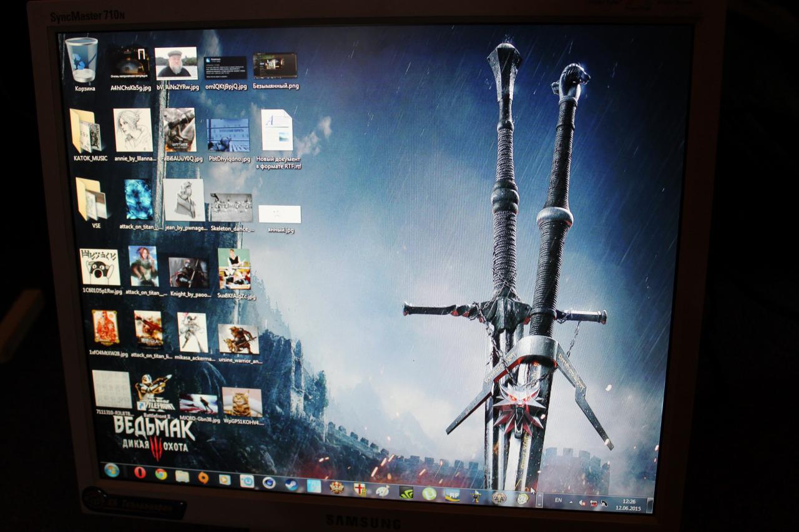Open the media player taskbar icon
Image resolution: width=799 pixels, height=532 pixels.
click(x=225, y=480)
